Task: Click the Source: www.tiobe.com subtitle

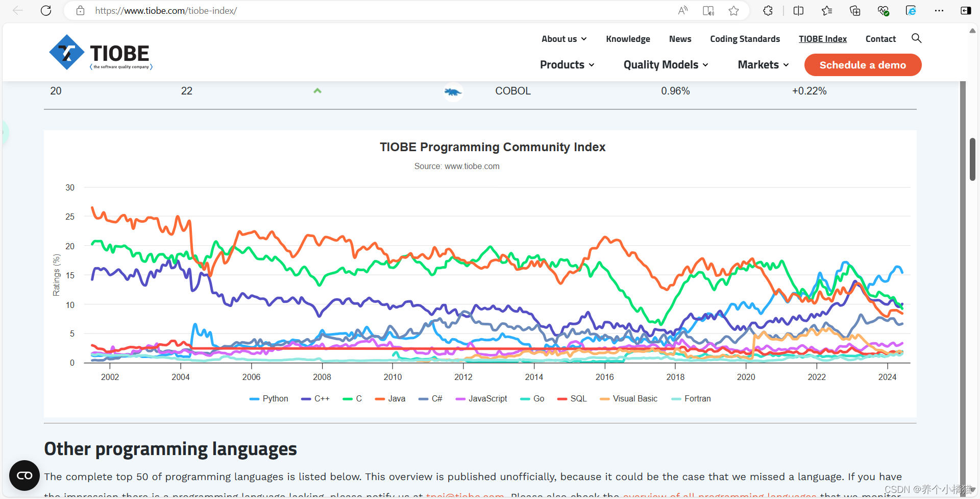Action: click(x=457, y=167)
